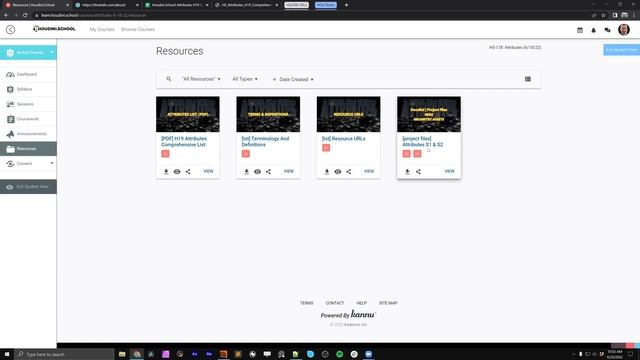
Task: Open the notifications bell icon
Action: click(593, 30)
